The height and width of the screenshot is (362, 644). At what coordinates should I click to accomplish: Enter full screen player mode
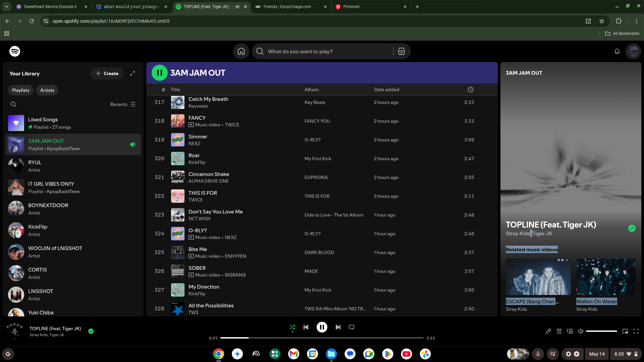point(636,331)
